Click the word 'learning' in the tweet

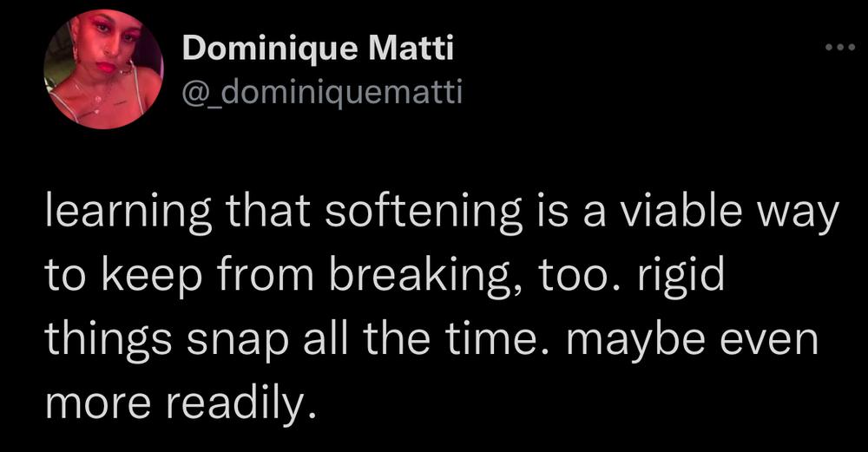[x=128, y=213]
